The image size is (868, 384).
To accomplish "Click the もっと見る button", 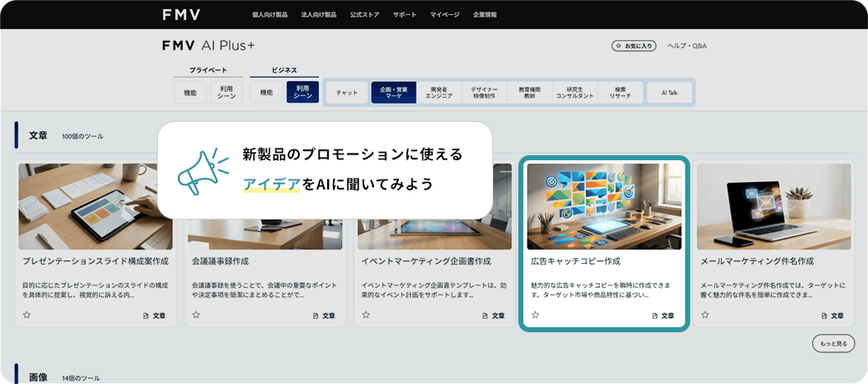I will pos(834,344).
